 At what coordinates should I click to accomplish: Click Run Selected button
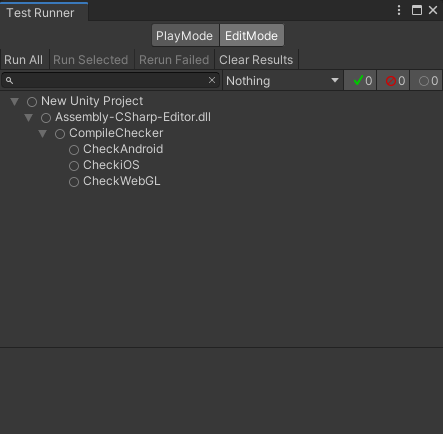click(x=91, y=60)
